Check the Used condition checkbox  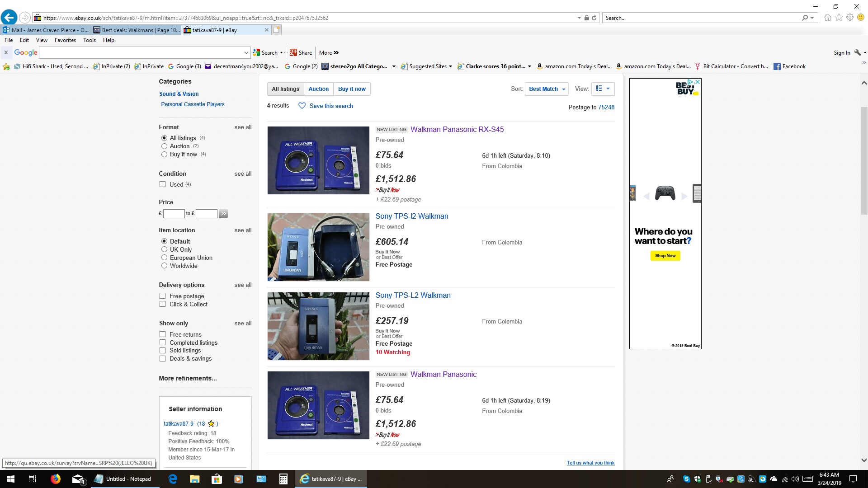(162, 184)
